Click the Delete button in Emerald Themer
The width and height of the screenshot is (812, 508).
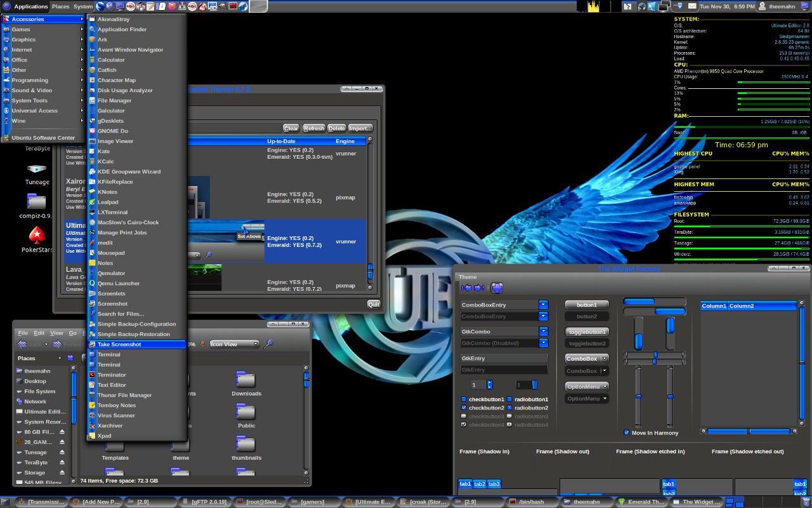(x=337, y=128)
